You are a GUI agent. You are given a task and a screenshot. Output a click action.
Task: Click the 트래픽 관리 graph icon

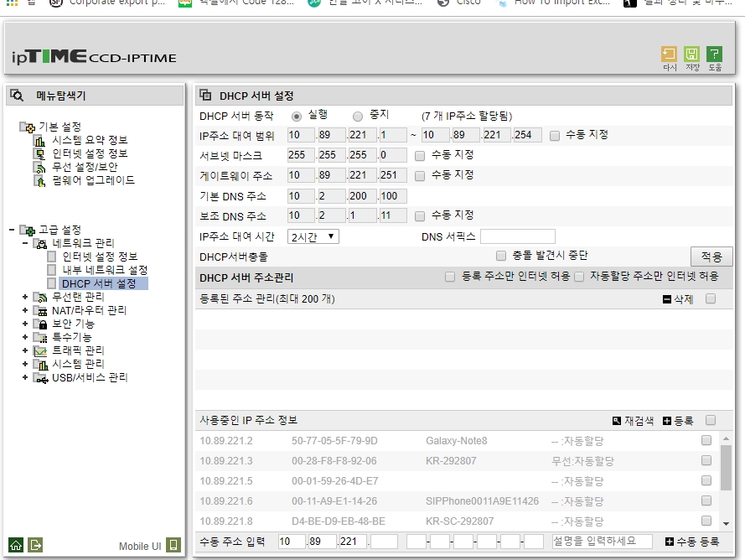click(x=40, y=351)
